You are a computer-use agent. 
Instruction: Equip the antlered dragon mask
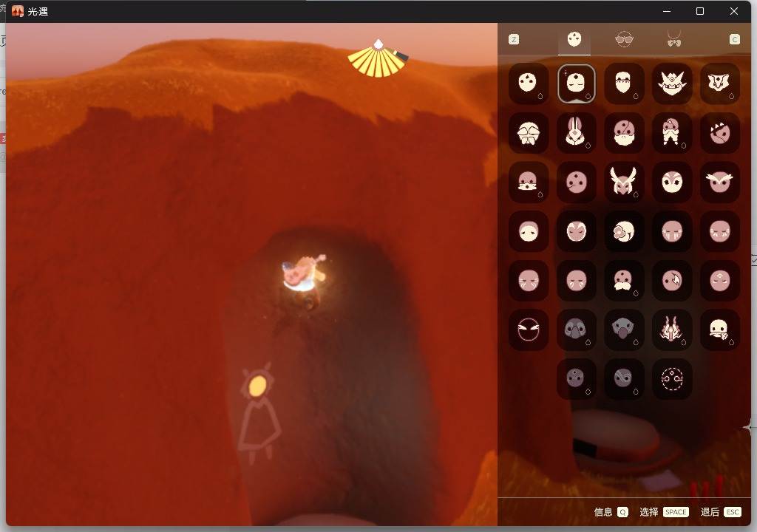pyautogui.click(x=671, y=330)
